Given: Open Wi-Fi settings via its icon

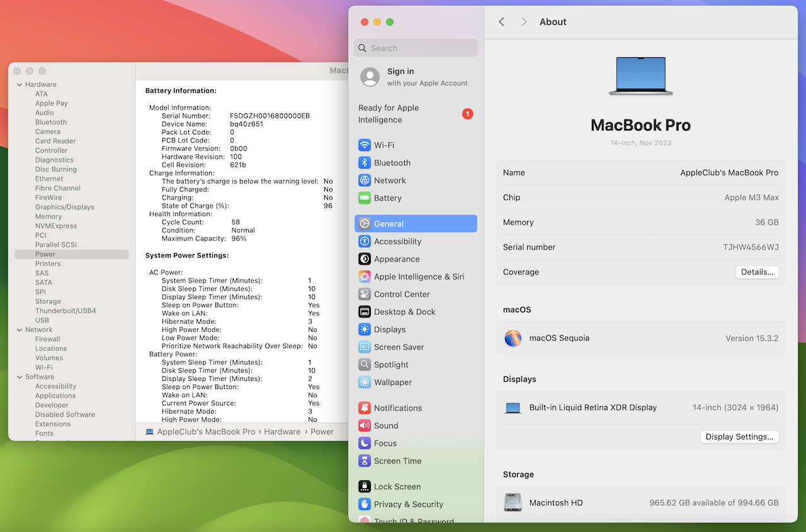Looking at the screenshot, I should 365,145.
